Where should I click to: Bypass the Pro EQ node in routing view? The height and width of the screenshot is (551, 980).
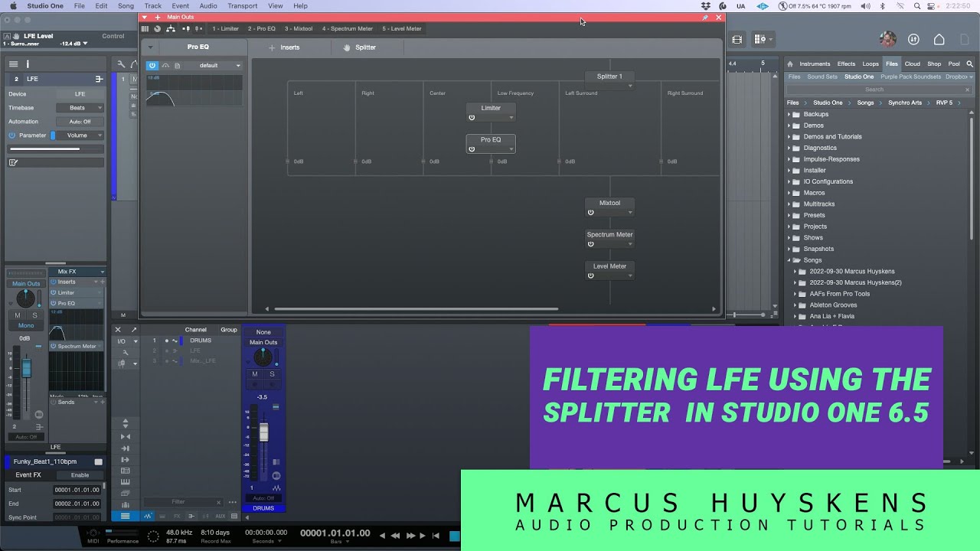[472, 149]
